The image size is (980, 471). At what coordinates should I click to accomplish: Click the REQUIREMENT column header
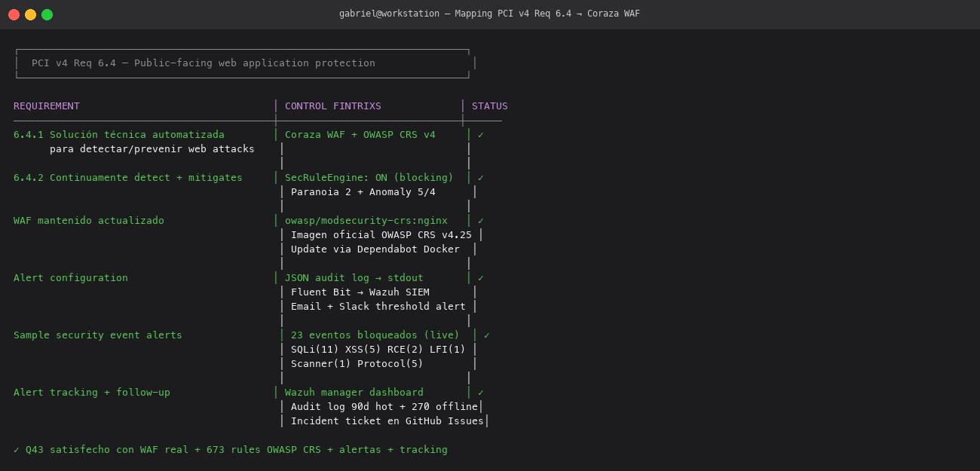pyautogui.click(x=47, y=106)
